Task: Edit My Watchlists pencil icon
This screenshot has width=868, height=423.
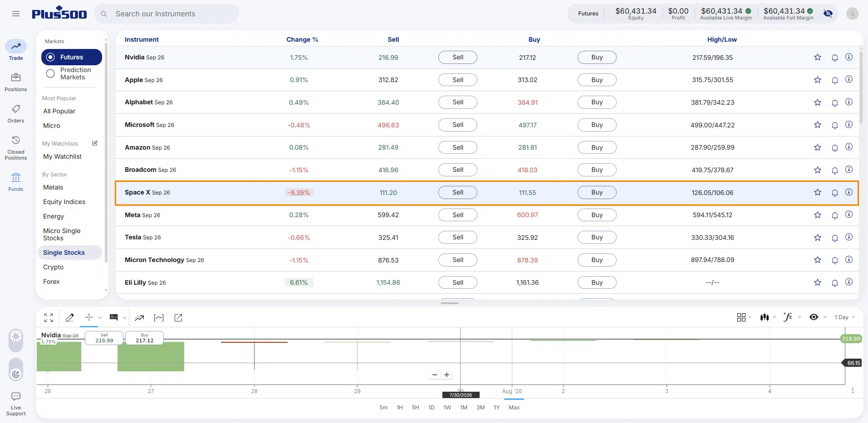Action: pyautogui.click(x=95, y=143)
